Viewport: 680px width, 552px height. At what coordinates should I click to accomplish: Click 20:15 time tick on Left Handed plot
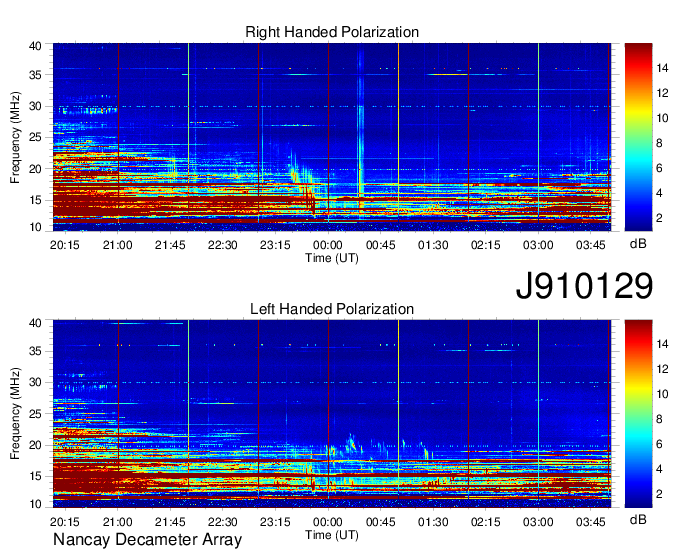coord(65,522)
